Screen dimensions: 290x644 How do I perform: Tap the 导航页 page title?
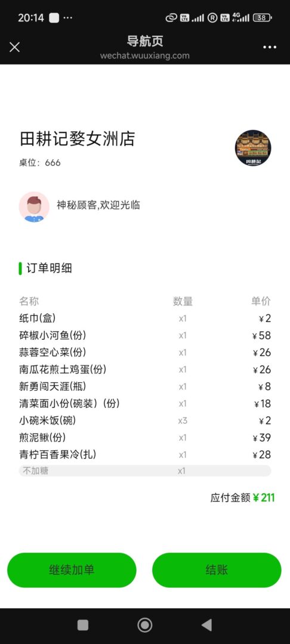point(145,41)
